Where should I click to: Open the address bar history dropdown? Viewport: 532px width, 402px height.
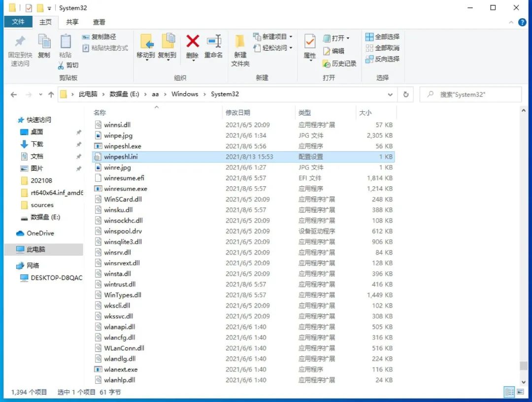[390, 94]
